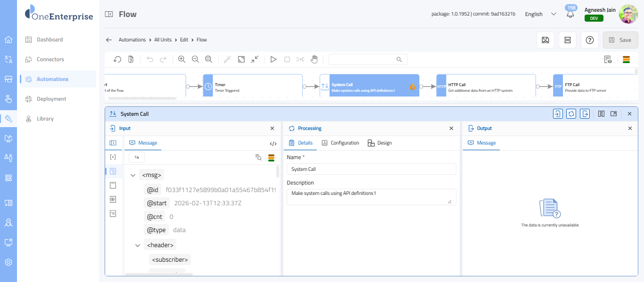This screenshot has width=644, height=282.
Task: Open the Deployment menu item
Action: (51, 99)
